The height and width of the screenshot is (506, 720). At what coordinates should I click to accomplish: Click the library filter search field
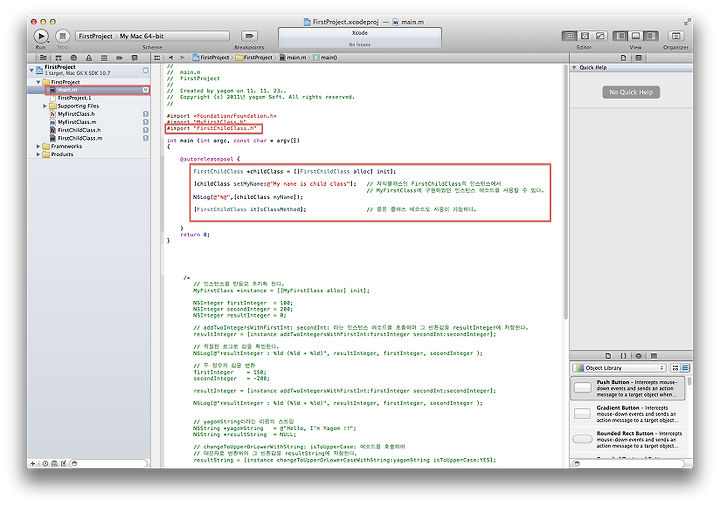click(x=631, y=464)
